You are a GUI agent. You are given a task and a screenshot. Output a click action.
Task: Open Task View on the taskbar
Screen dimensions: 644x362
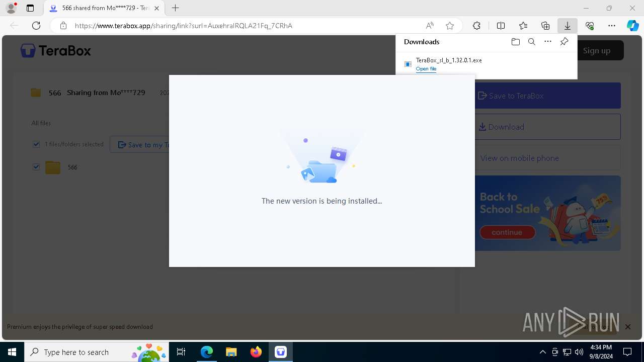(x=182, y=352)
